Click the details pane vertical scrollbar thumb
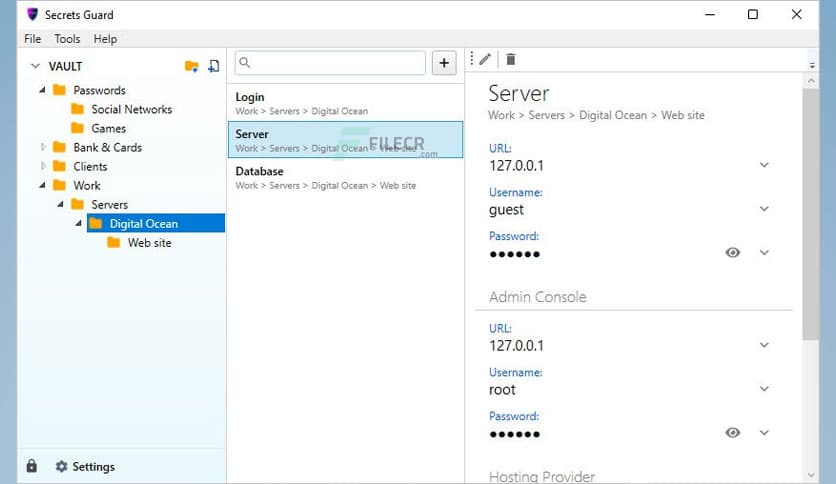The width and height of the screenshot is (836, 484). 811,213
